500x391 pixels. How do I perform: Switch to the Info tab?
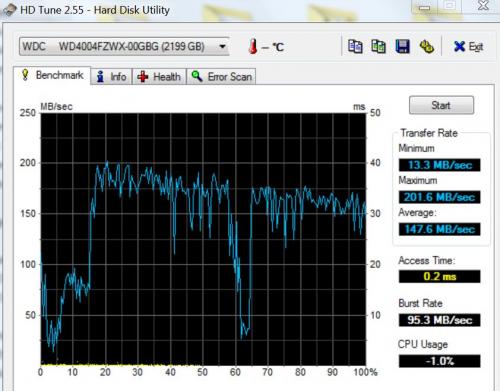[111, 77]
